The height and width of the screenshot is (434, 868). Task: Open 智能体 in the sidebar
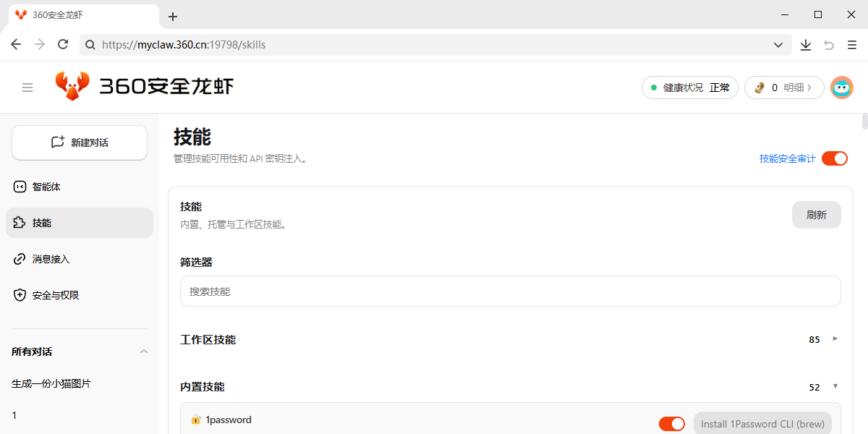46,187
